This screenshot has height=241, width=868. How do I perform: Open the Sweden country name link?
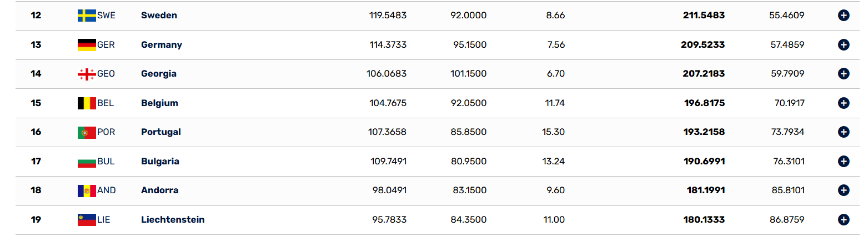(159, 16)
